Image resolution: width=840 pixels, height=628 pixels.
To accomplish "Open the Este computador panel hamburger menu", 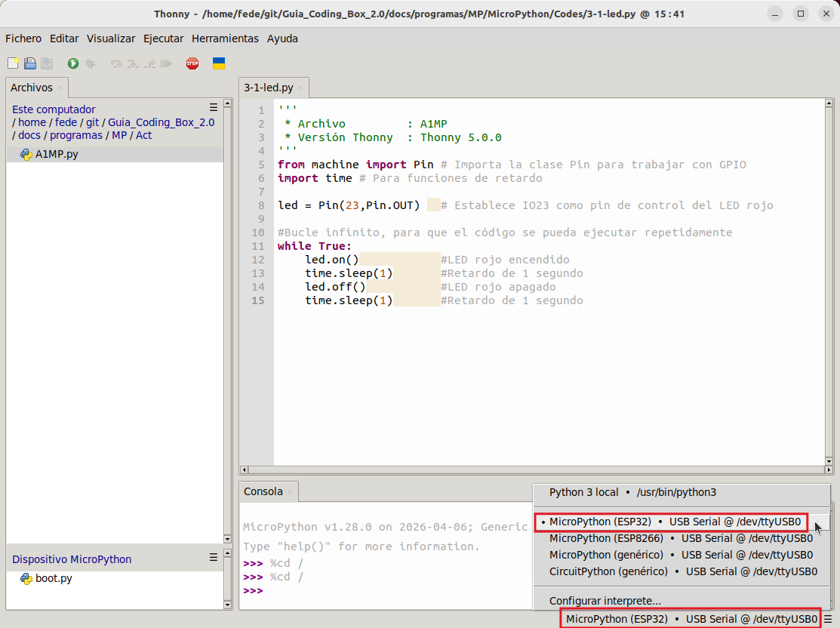I will point(214,107).
